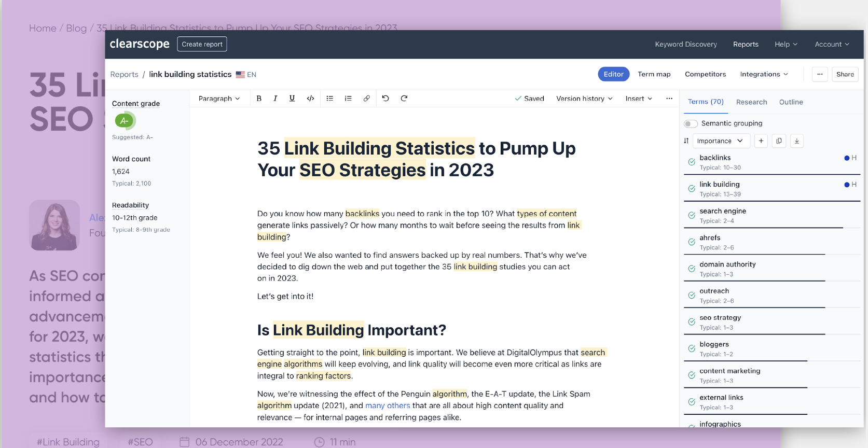Screen dimensions: 868x448
Task: Undo the last edit
Action: pos(385,99)
